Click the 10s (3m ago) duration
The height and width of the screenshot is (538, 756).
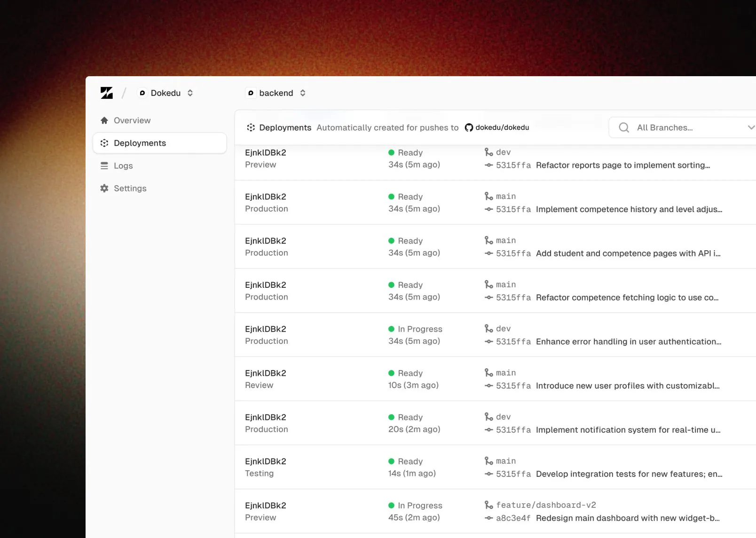(x=413, y=385)
